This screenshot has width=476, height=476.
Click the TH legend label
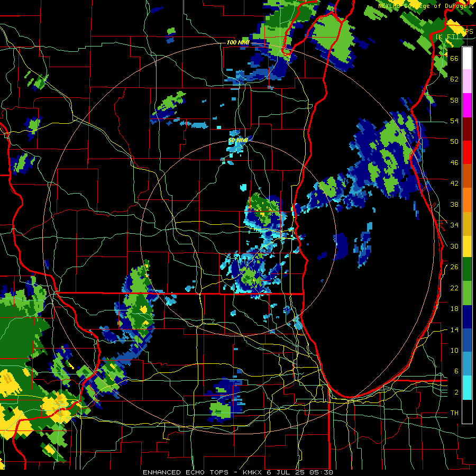[x=454, y=413]
